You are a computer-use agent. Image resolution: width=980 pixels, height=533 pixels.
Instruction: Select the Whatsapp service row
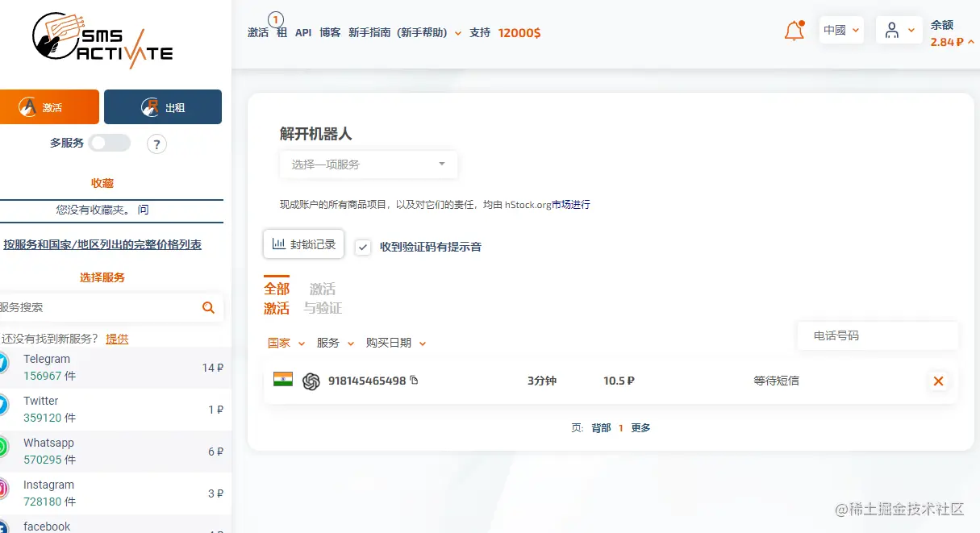(112, 452)
